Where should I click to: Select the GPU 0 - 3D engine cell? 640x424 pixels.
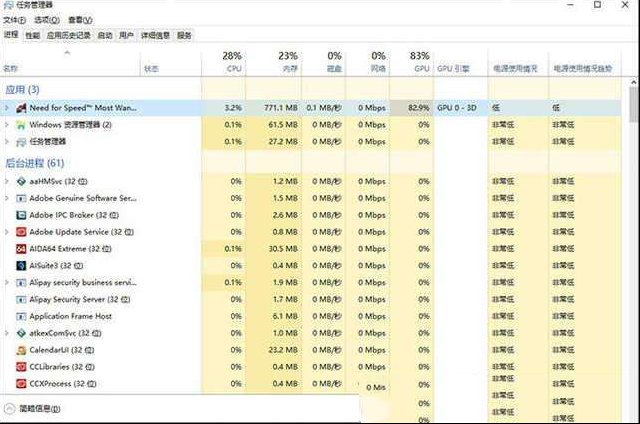coord(461,108)
